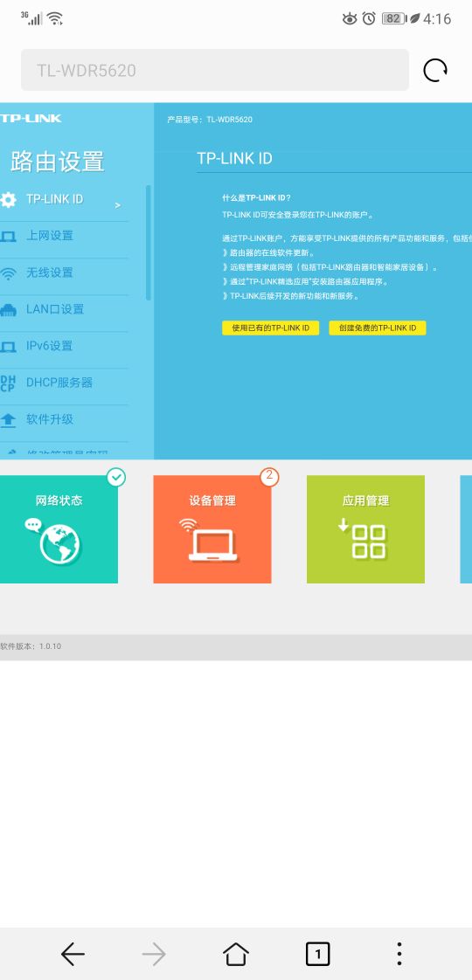Expand the TP-LINK ID arrow chevron
The width and height of the screenshot is (472, 980).
(x=117, y=205)
